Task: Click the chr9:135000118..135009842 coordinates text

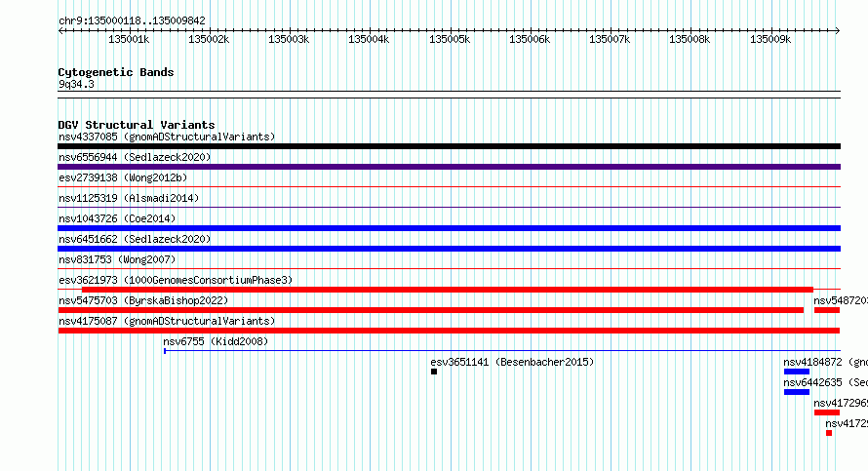Action: pyautogui.click(x=132, y=20)
